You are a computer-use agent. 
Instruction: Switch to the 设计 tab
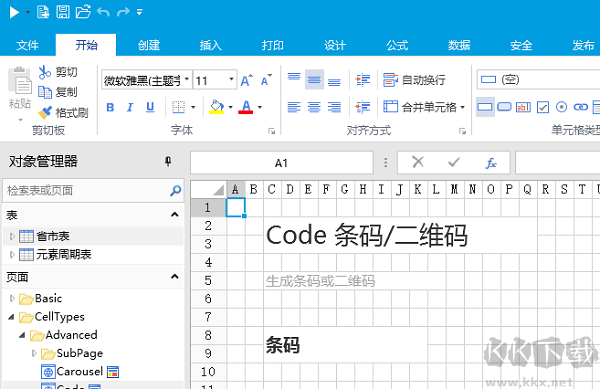(x=335, y=45)
